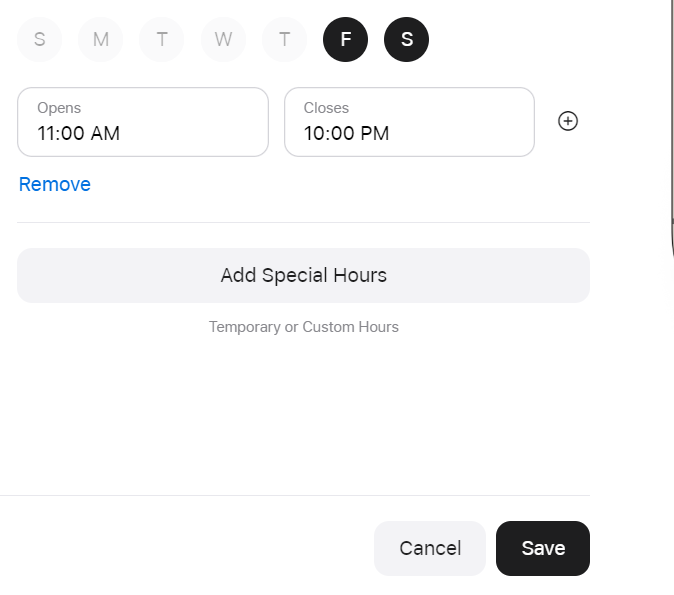Click the Remove link
This screenshot has width=674, height=595.
tap(55, 184)
